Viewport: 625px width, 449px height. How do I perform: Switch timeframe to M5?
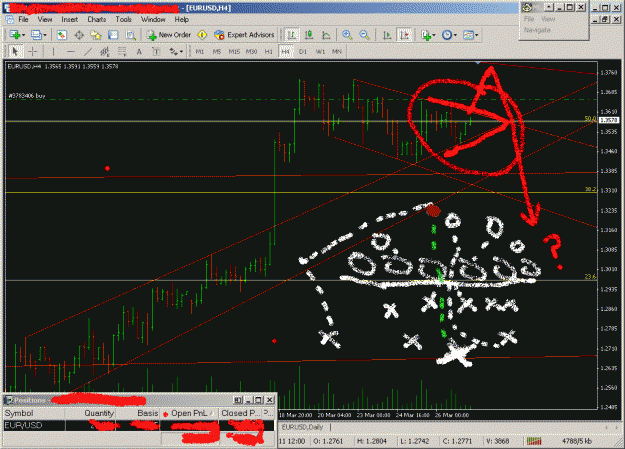pyautogui.click(x=217, y=51)
